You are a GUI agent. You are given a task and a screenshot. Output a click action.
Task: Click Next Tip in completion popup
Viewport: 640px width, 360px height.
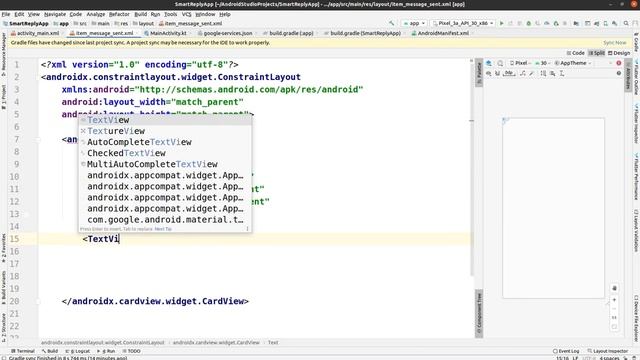(163, 229)
